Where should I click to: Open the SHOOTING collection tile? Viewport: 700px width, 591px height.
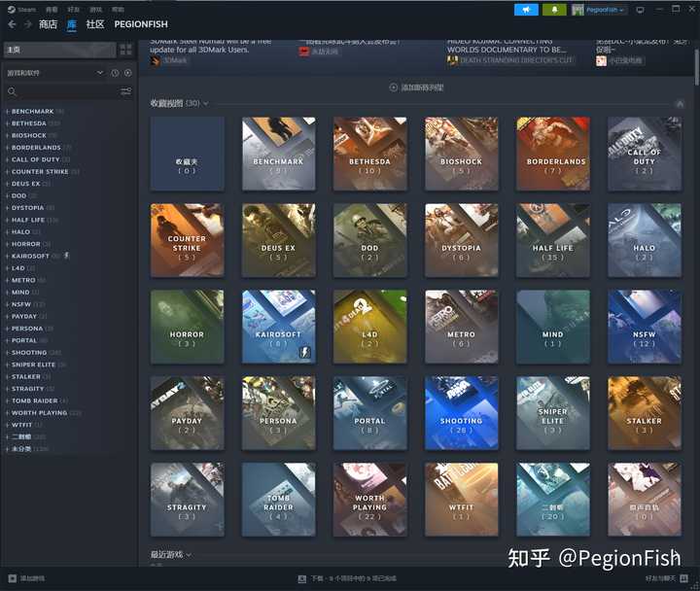(461, 413)
